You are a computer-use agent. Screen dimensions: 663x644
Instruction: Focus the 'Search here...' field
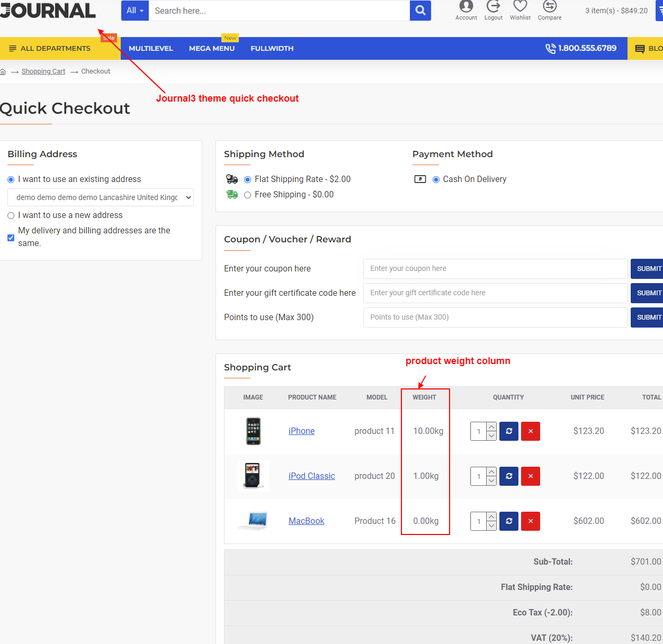coord(279,11)
